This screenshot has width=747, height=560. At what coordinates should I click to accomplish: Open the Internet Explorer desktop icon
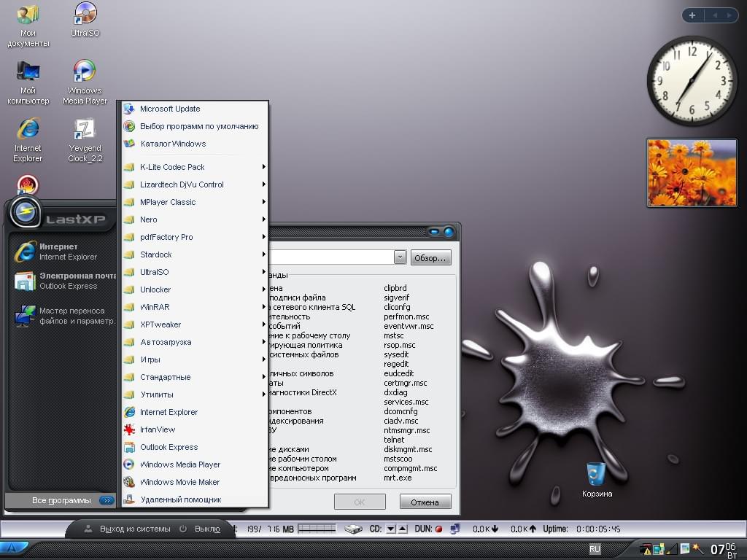[28, 140]
